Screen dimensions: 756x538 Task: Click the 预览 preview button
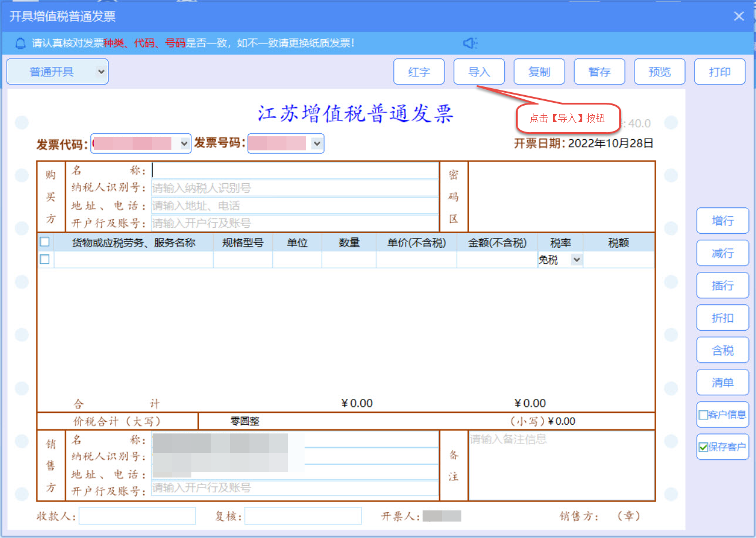(x=660, y=72)
